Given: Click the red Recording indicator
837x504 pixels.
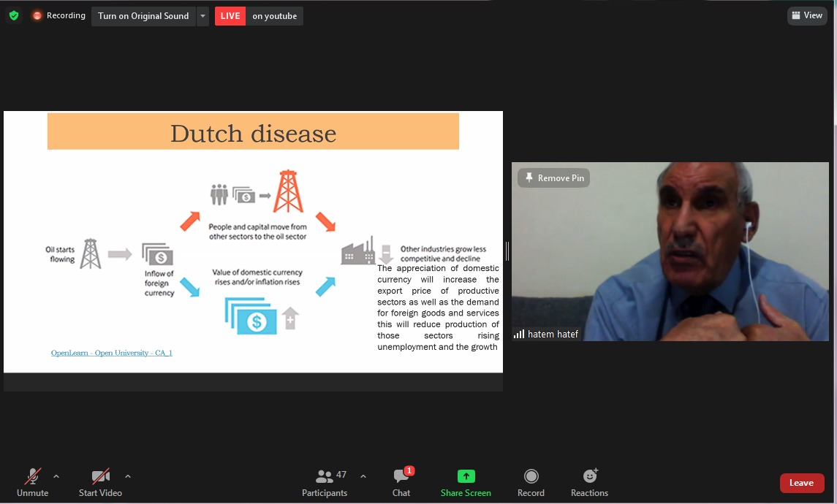Looking at the screenshot, I should click(58, 15).
